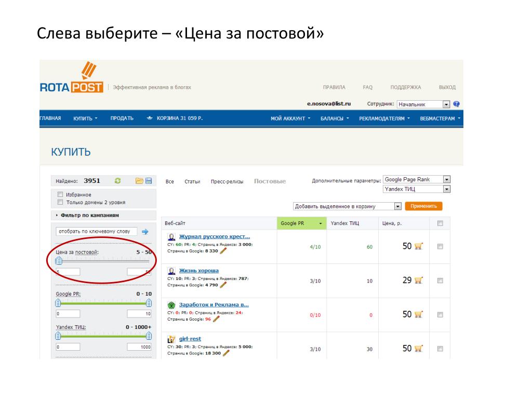Screen dimensions: 532x399
Task: Open the Google Page Rank parameter dropdown
Action: coord(417,179)
